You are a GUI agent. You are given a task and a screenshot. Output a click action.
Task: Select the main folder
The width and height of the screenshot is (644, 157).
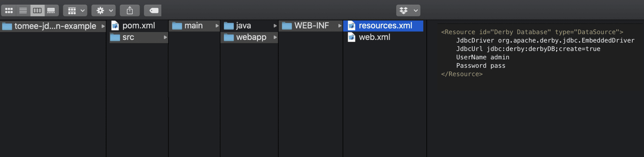[194, 26]
